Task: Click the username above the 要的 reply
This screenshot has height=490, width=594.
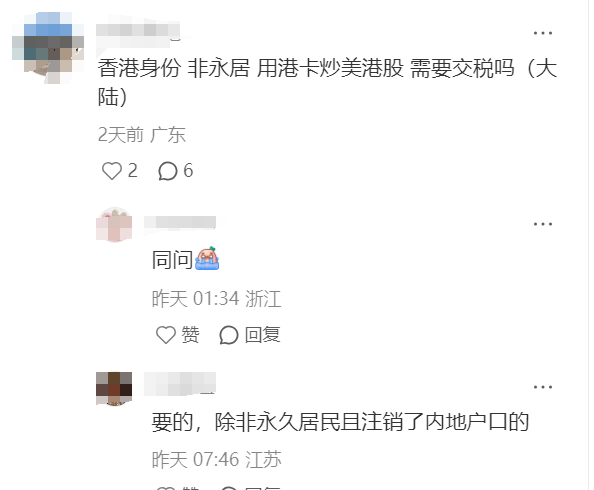Action: 180,384
